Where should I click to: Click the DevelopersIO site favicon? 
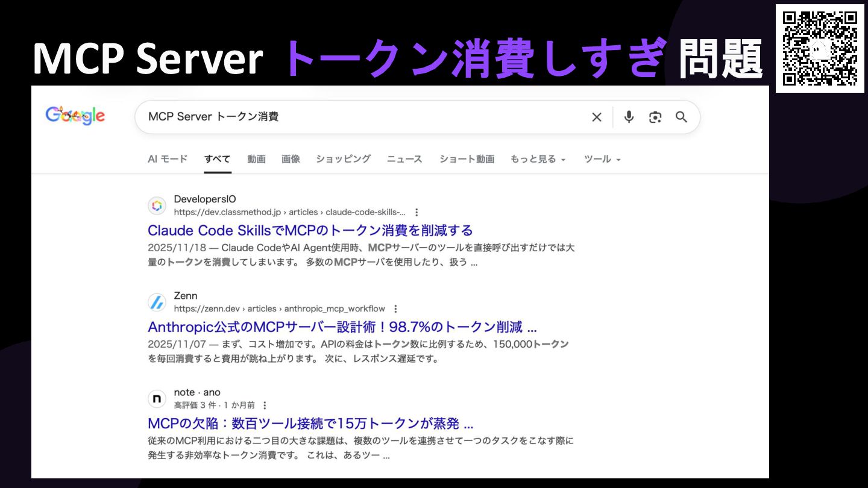tap(157, 205)
